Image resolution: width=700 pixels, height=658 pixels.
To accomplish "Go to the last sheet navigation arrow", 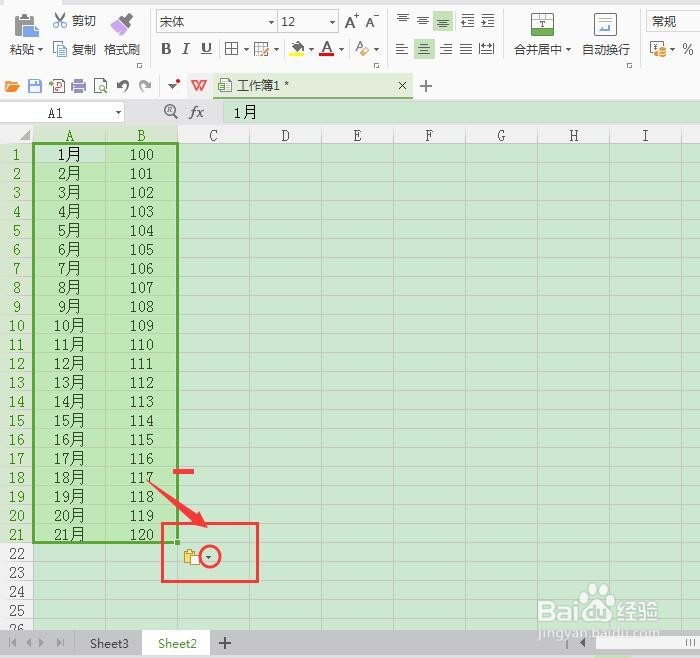I will (60, 643).
